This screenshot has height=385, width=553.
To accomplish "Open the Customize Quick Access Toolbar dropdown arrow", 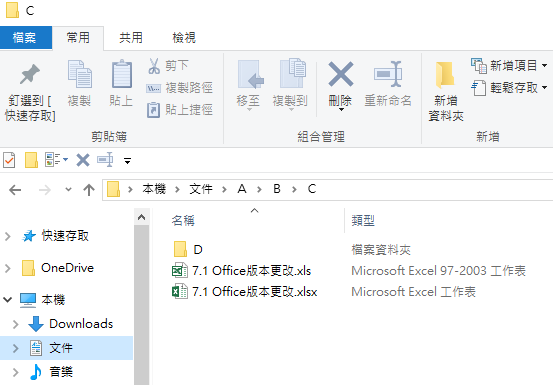I will coord(127,161).
